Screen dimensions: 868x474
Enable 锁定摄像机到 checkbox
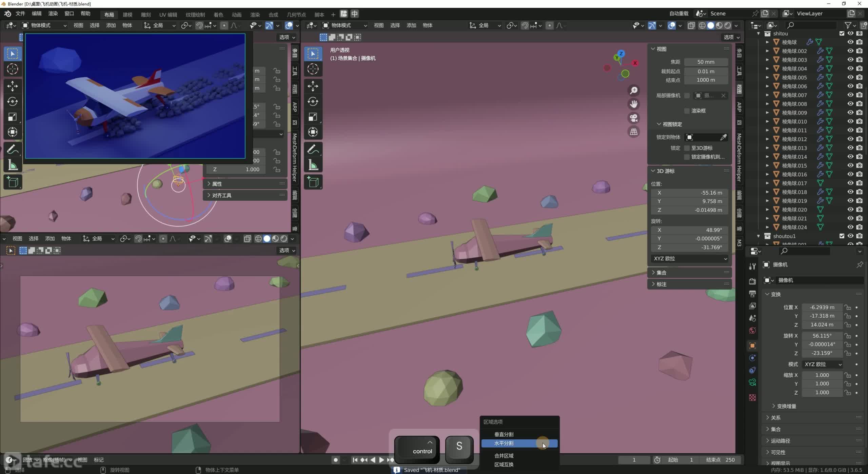pos(687,157)
